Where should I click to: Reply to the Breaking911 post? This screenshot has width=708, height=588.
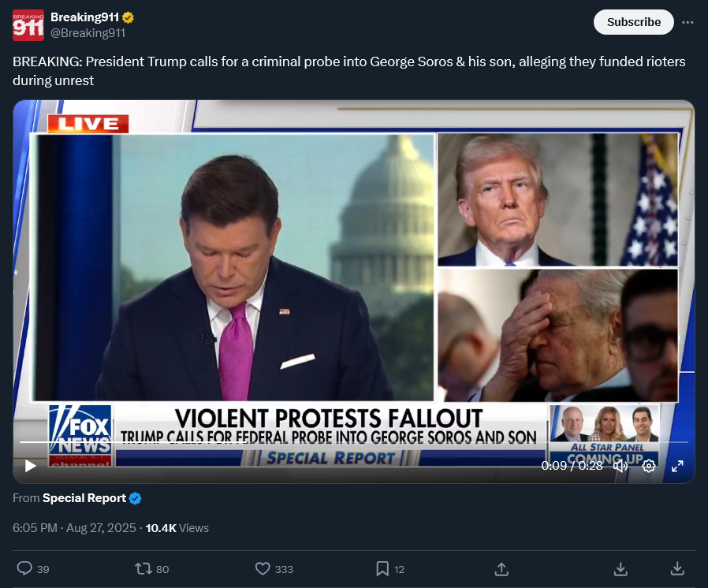(24, 568)
